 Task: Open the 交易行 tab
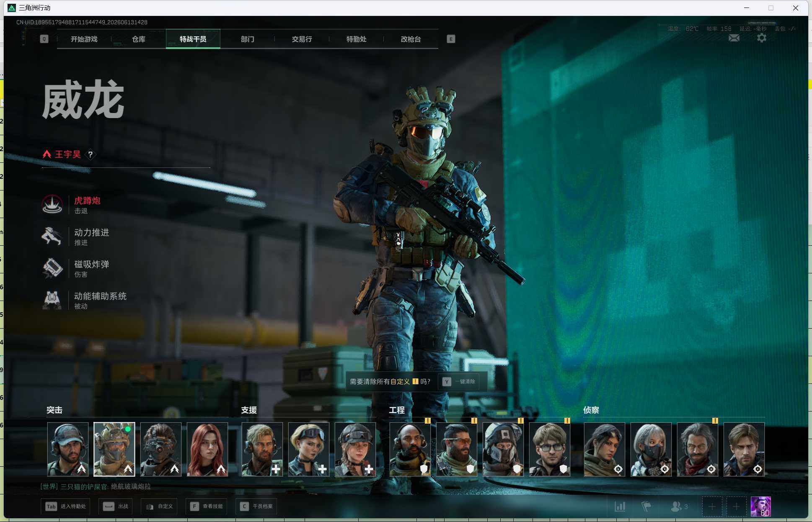tap(302, 39)
